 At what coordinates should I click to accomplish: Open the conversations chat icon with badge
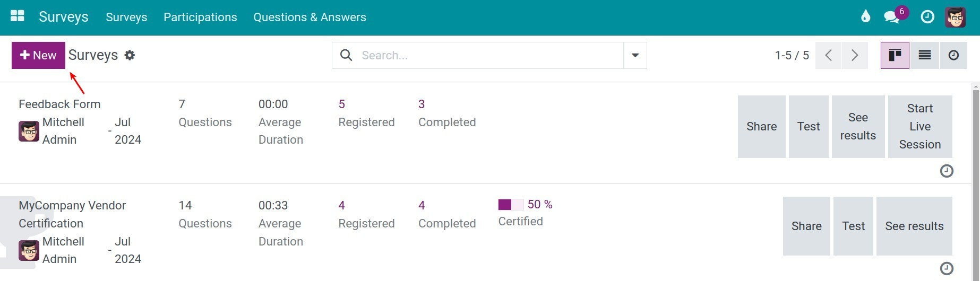point(892,17)
